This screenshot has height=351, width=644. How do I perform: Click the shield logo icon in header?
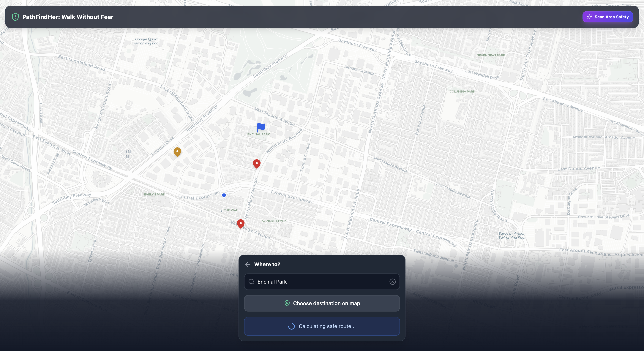pyautogui.click(x=15, y=17)
